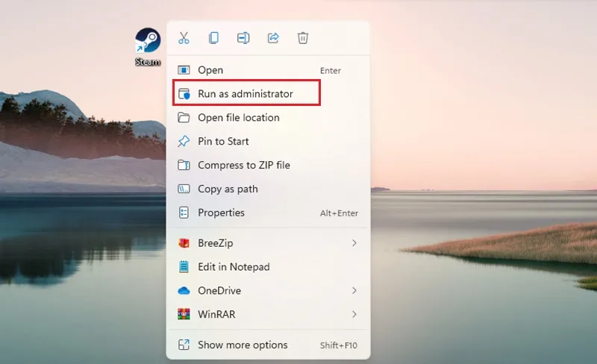Choose Open file location

tap(268, 118)
